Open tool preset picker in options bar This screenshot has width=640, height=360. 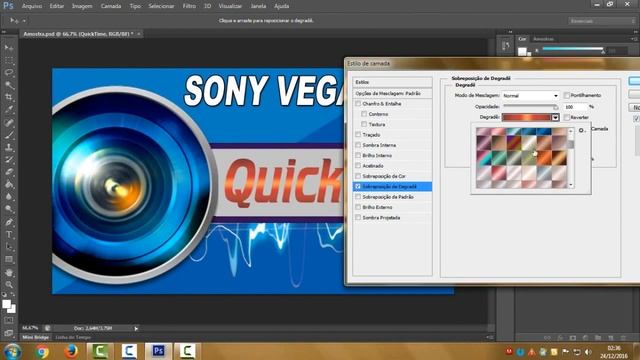17,20
